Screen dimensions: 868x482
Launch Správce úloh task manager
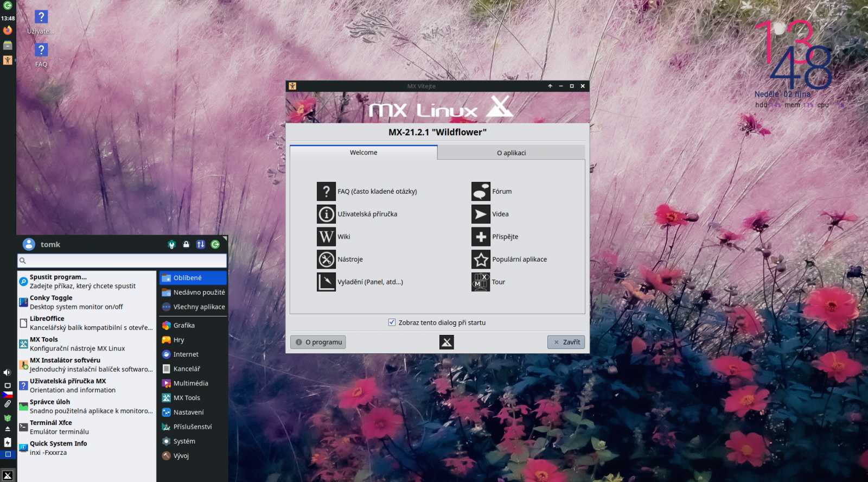click(x=87, y=407)
